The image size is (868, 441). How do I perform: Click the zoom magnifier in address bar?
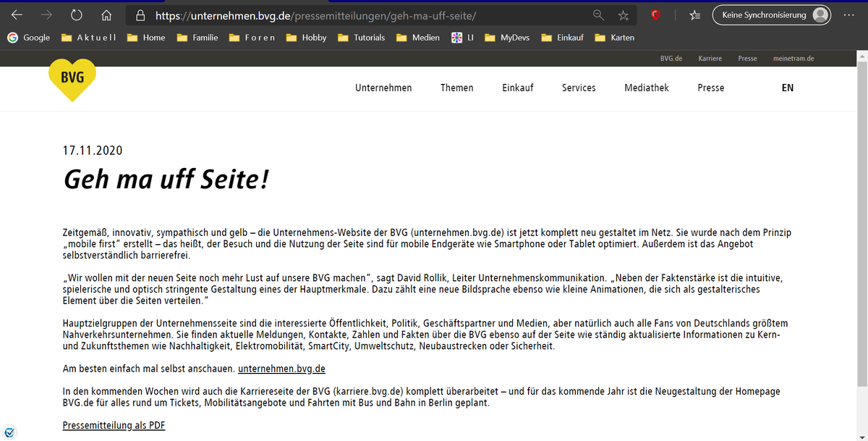tap(598, 14)
